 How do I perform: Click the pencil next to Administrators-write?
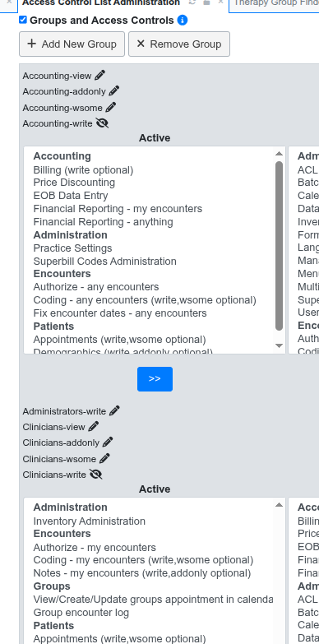[x=114, y=410]
